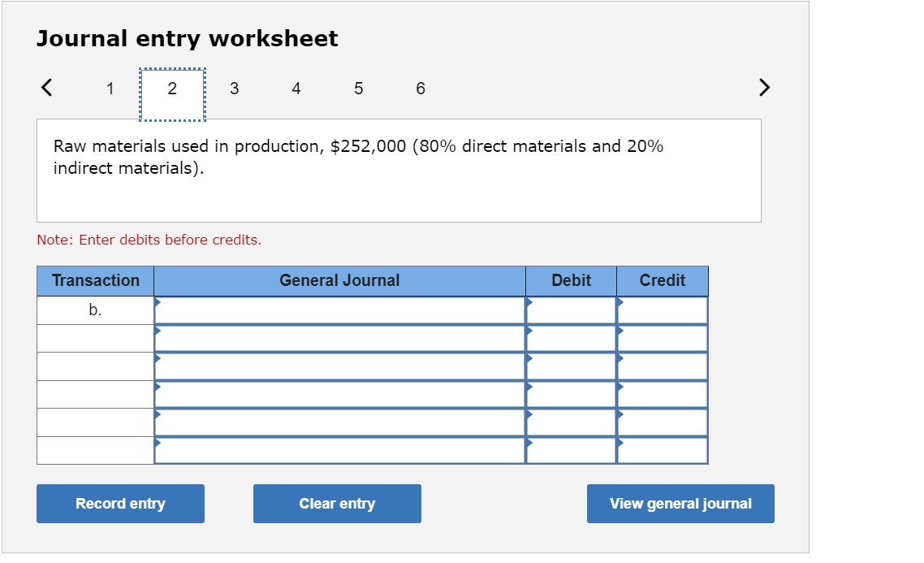Select transaction tab 1
The image size is (924, 563).
pos(110,89)
